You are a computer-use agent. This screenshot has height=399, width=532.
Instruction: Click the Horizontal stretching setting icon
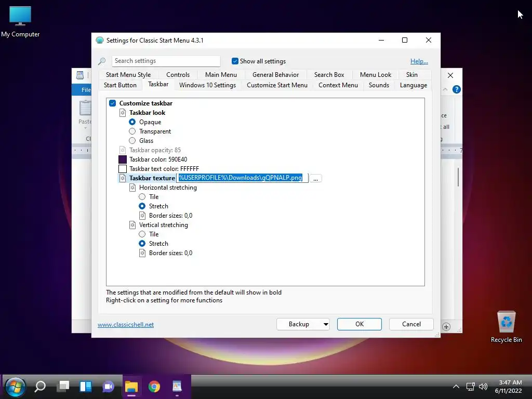point(132,188)
